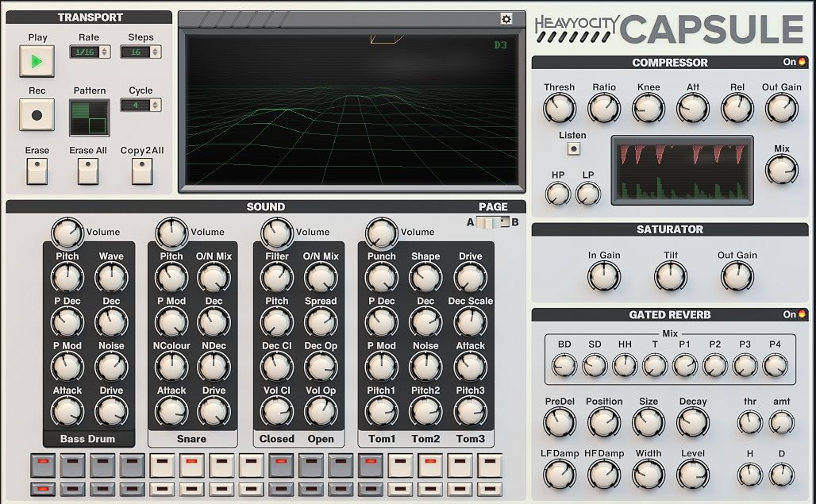Click the D3 note readout in the display

pos(500,44)
